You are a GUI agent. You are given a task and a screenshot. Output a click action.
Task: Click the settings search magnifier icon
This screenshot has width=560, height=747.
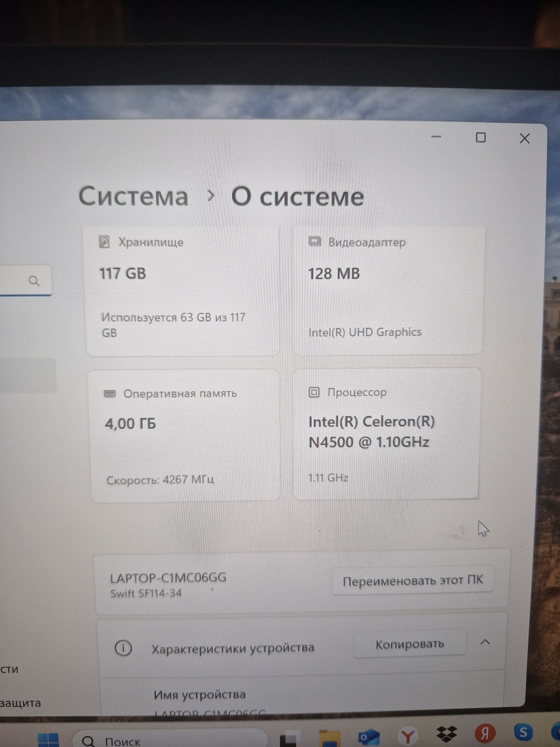pos(34,281)
